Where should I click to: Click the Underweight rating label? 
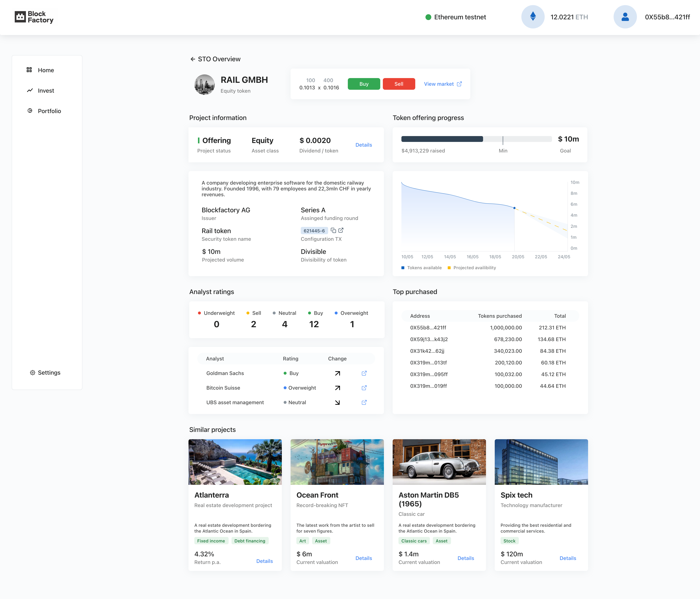point(219,313)
